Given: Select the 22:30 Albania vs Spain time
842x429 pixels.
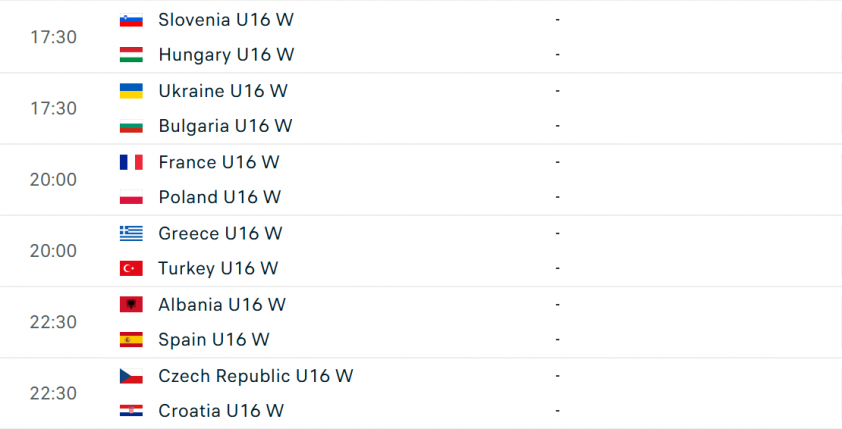Looking at the screenshot, I should pos(53,322).
